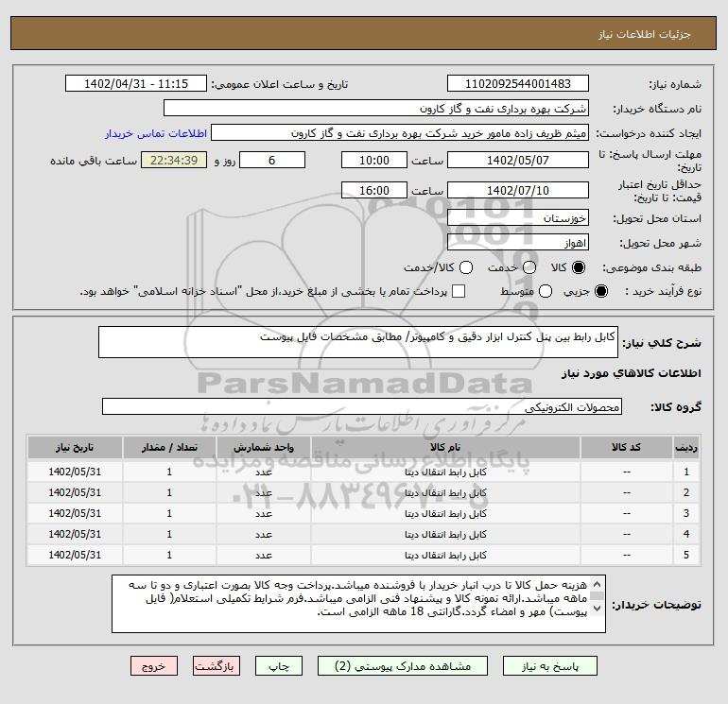Click the remaining days field showing 6
The image size is (728, 704).
(272, 160)
